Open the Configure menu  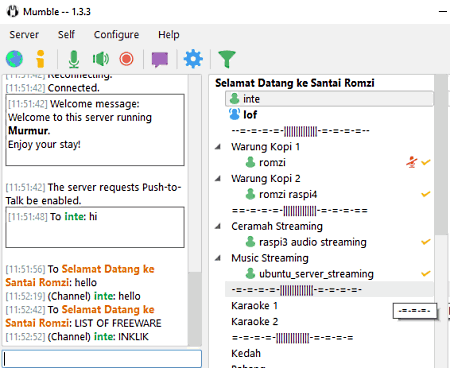[116, 34]
